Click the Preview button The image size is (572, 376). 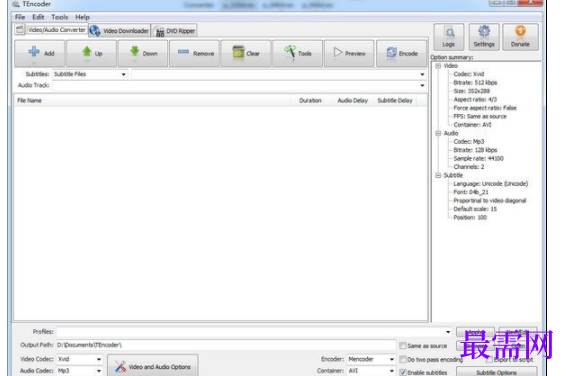point(349,53)
